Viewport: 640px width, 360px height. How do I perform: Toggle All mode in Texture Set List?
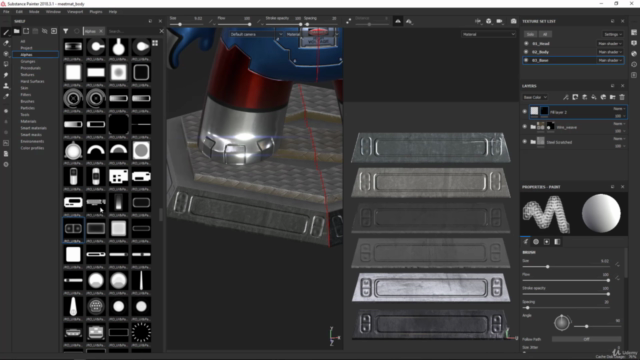[x=545, y=34]
